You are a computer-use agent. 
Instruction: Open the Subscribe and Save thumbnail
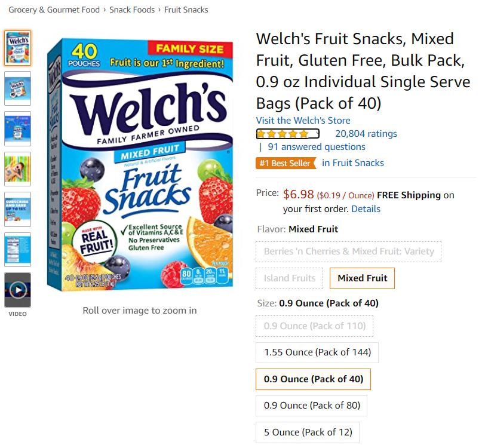(17, 209)
